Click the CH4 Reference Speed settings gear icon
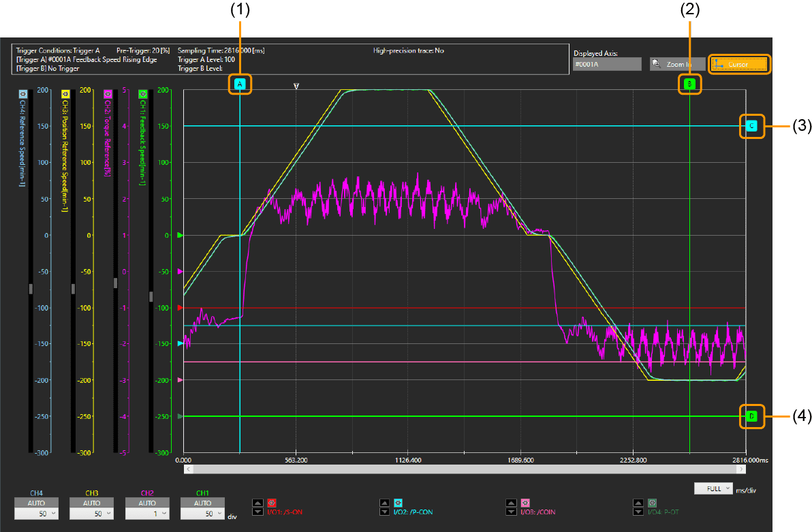Image resolution: width=812 pixels, height=532 pixels. pyautogui.click(x=24, y=94)
